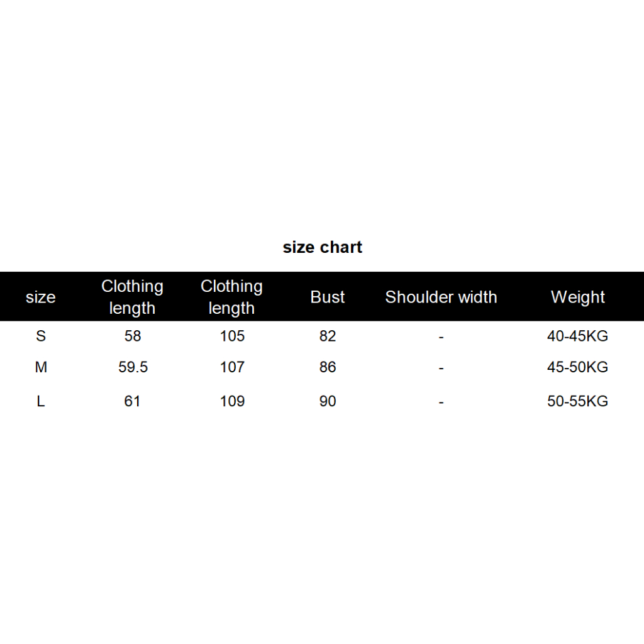Select the 105 length value
644x644 pixels.
232,336
